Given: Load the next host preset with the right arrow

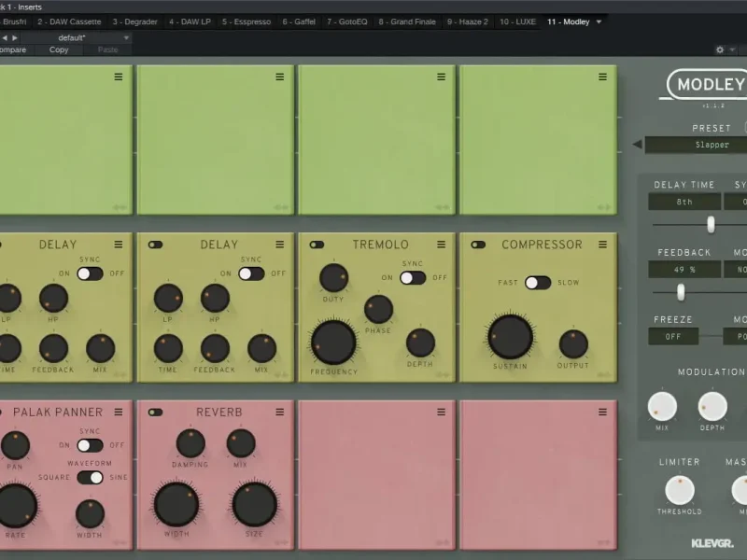Looking at the screenshot, I should [x=15, y=37].
